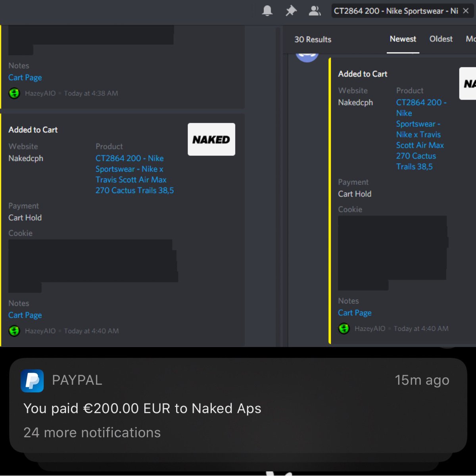Click 'Today at 4:40 AM' timestamp in search results
Viewport: 476px width, 476px height.
(421, 328)
